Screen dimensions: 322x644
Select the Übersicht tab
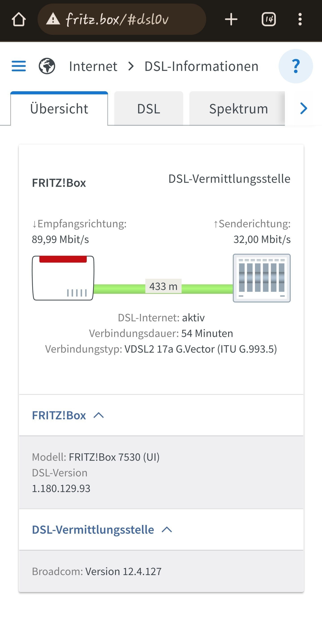[59, 109]
